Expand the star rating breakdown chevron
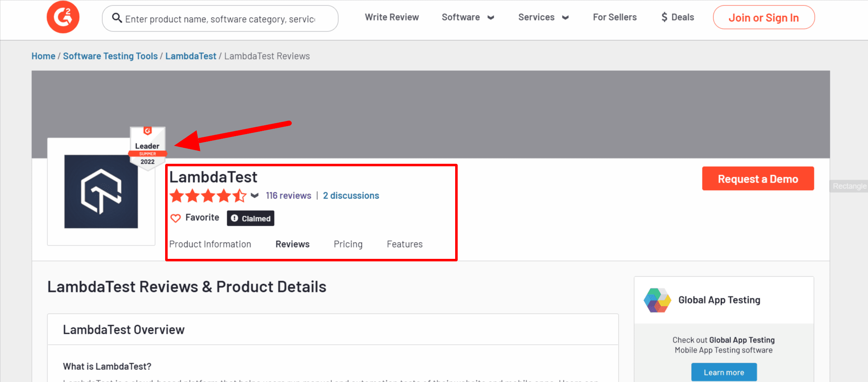Screen dimensions: 868x382 pyautogui.click(x=254, y=196)
